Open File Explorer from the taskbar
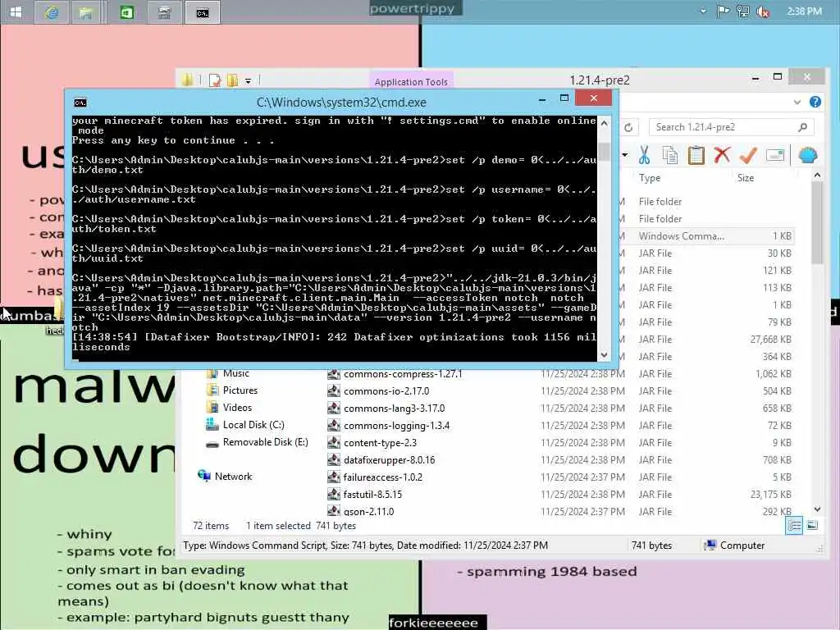The height and width of the screenshot is (630, 840). click(85, 12)
